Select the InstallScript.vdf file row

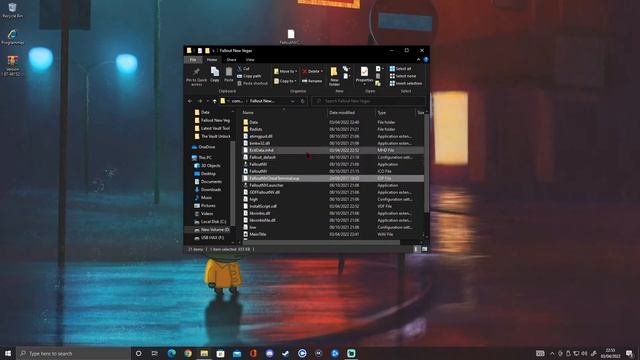pyautogui.click(x=333, y=206)
